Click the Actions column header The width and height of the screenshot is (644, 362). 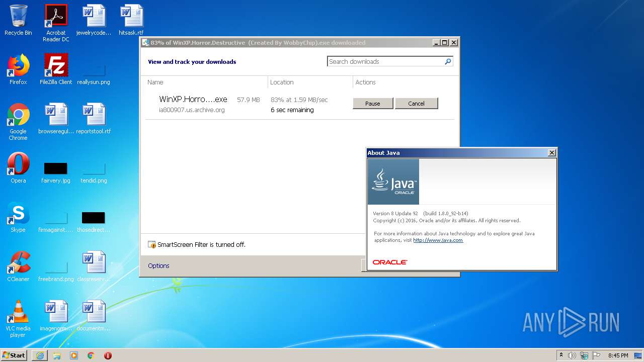point(365,82)
